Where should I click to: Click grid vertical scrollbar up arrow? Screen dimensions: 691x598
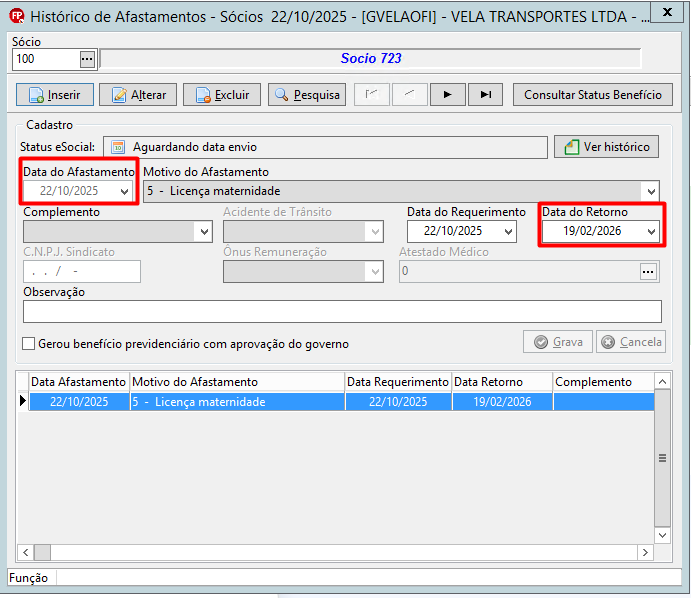tap(662, 382)
